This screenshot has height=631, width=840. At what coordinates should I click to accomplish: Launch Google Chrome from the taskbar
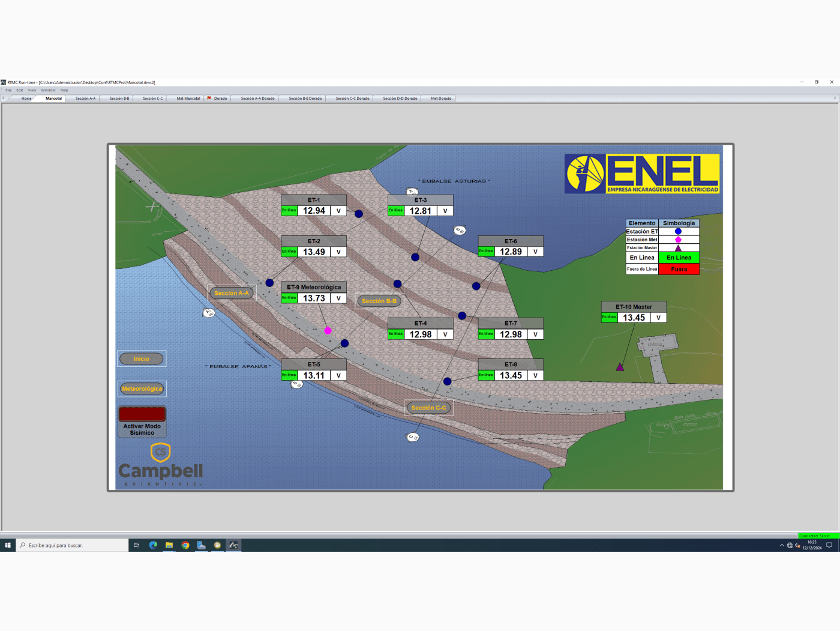pos(185,545)
